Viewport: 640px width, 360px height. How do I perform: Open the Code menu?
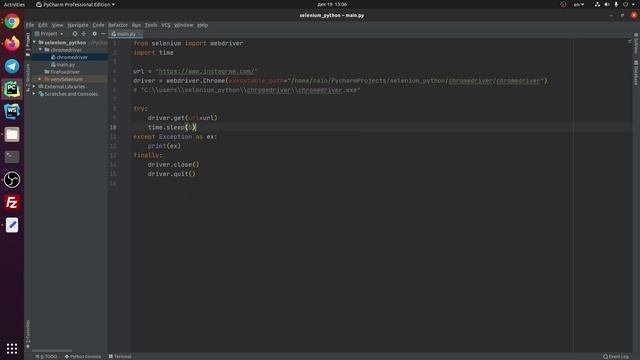point(98,25)
